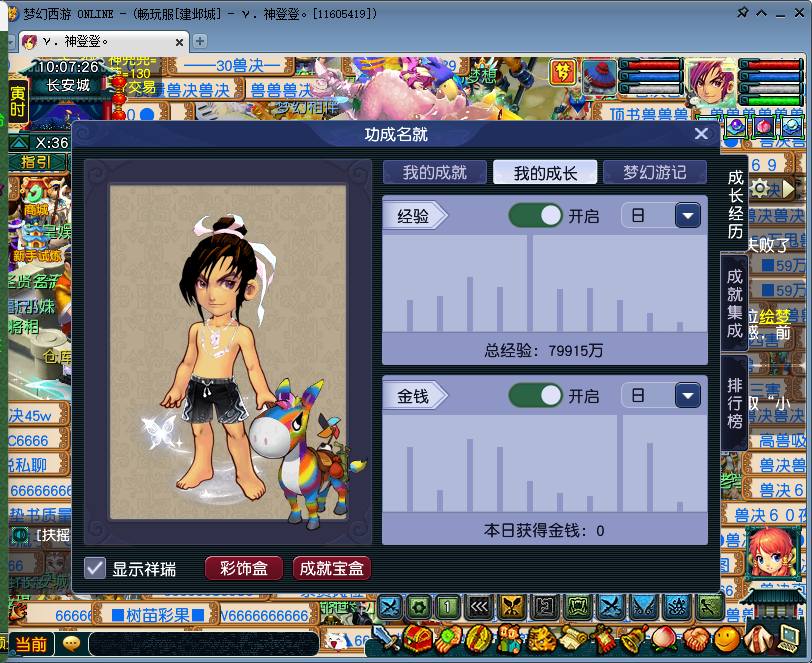Switch to the 梦幻游记 tab
Viewport: 812px width, 663px height.
[654, 172]
